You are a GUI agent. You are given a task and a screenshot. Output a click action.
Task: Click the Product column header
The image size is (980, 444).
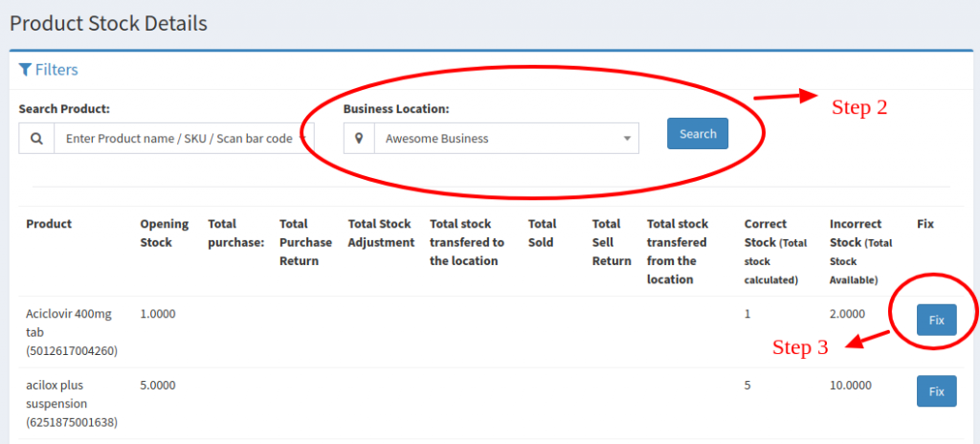pyautogui.click(x=49, y=224)
